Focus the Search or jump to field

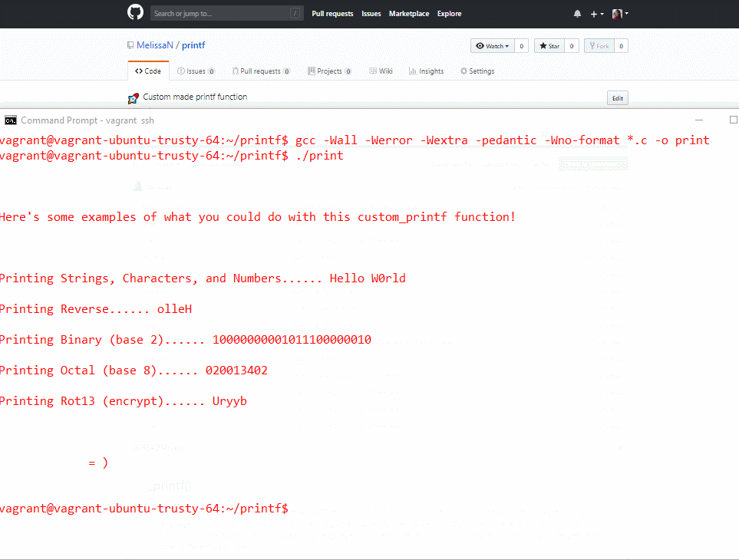click(219, 14)
